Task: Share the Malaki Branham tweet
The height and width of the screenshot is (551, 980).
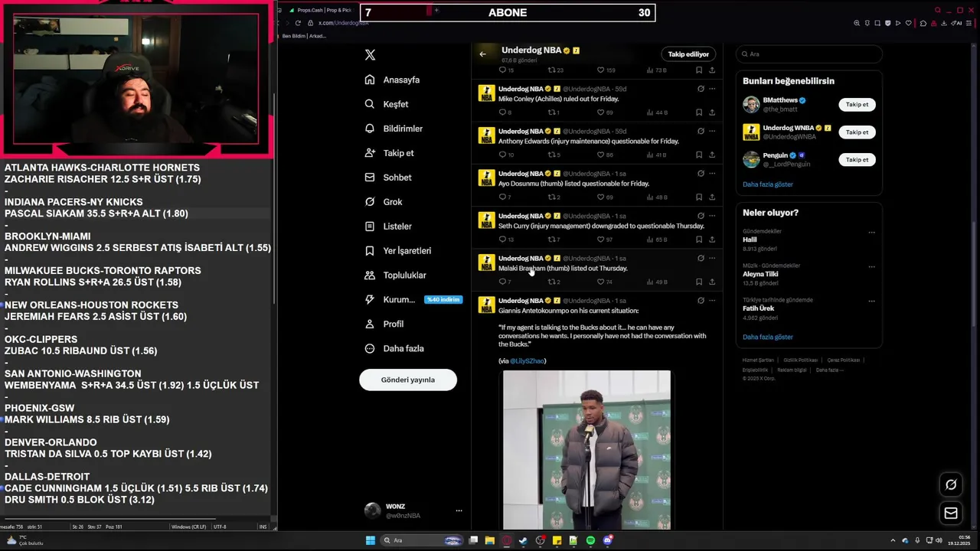Action: 712,282
